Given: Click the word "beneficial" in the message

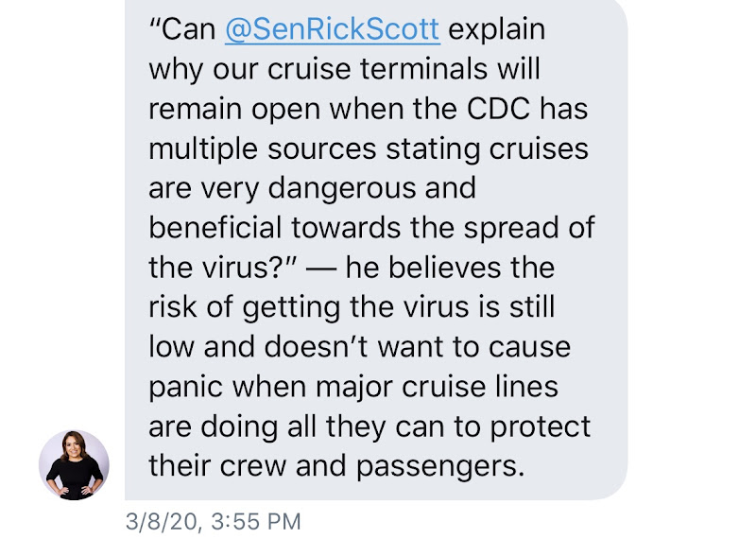Looking at the screenshot, I should (x=215, y=227).
